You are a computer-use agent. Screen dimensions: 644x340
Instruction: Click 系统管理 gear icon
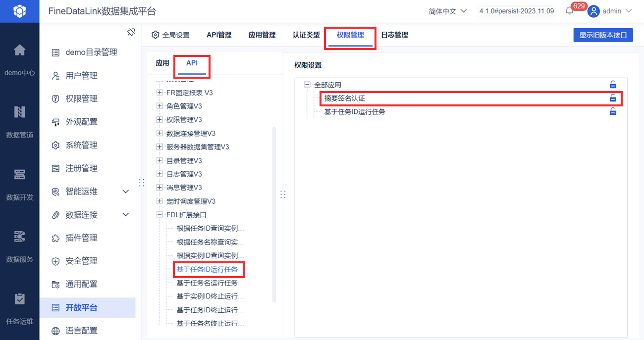[x=55, y=145]
